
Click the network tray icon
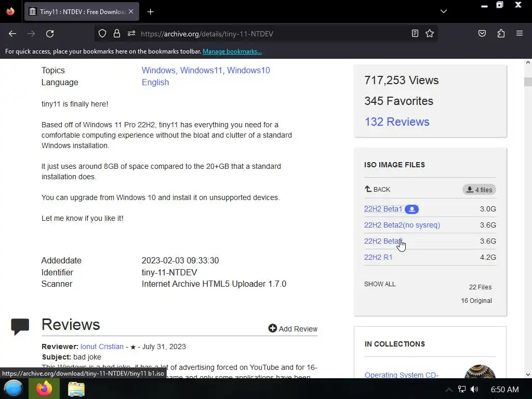click(462, 389)
